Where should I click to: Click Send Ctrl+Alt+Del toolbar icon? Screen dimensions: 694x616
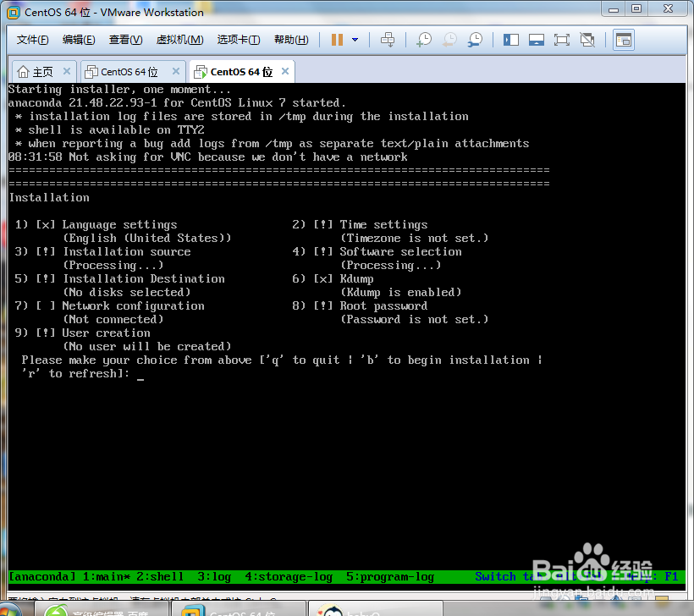point(388,40)
